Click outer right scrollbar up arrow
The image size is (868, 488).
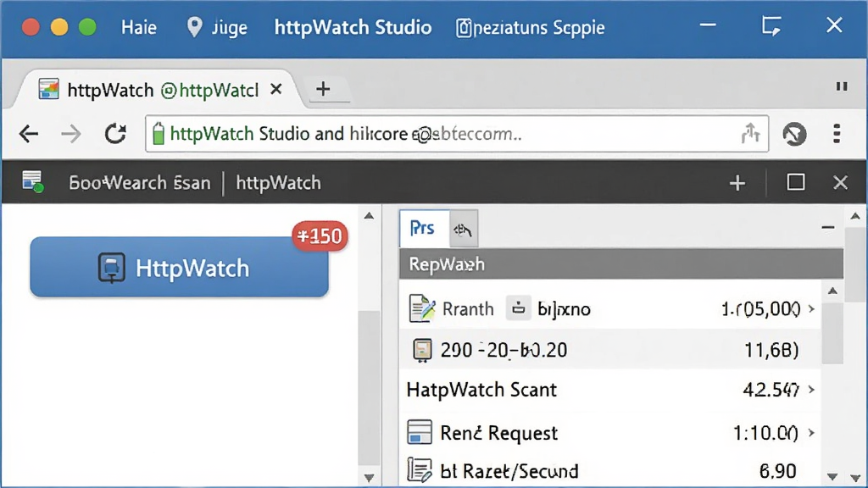pos(855,216)
